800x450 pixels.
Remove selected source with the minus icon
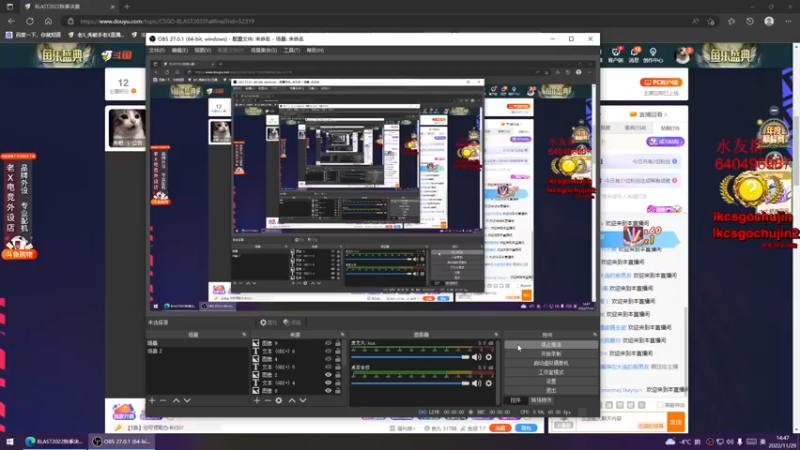click(267, 401)
